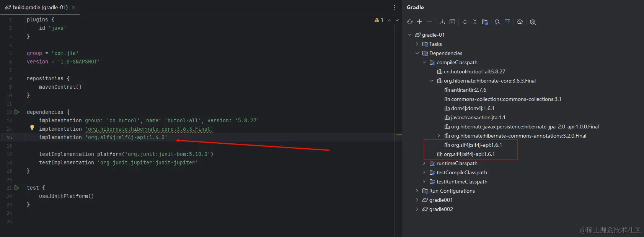
Task: Select slf4j-api:1.6.1 nested under hibernate-core
Action: coord(476,145)
